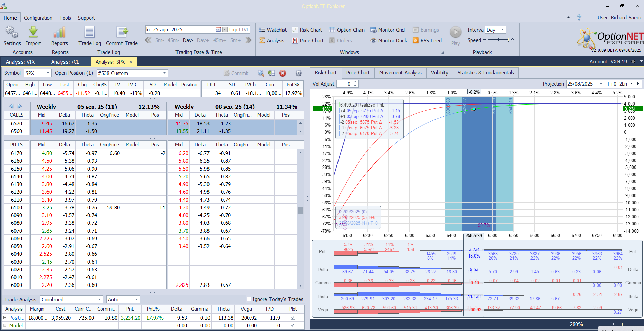This screenshot has width=644, height=331.
Task: Open the Reports chart icon
Action: tap(59, 33)
